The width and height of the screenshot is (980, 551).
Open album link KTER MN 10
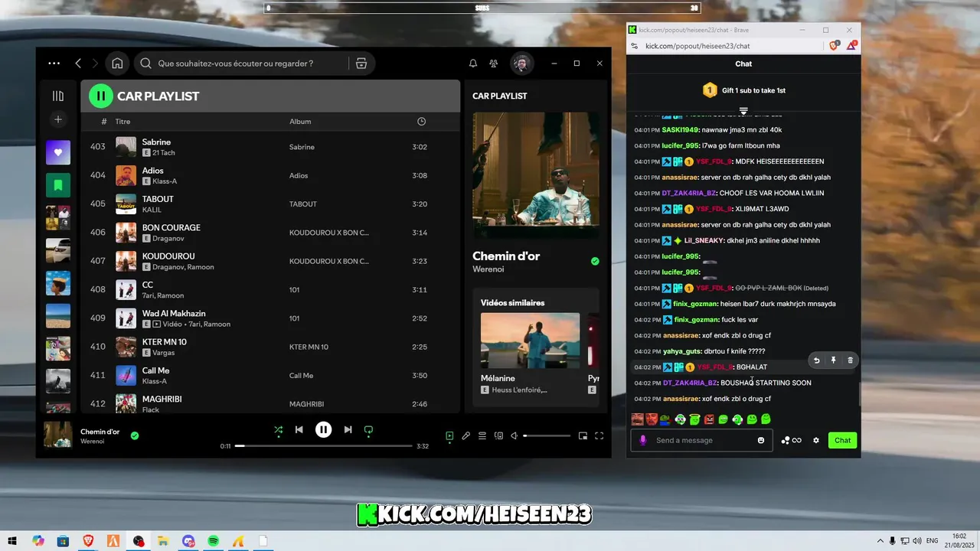309,347
